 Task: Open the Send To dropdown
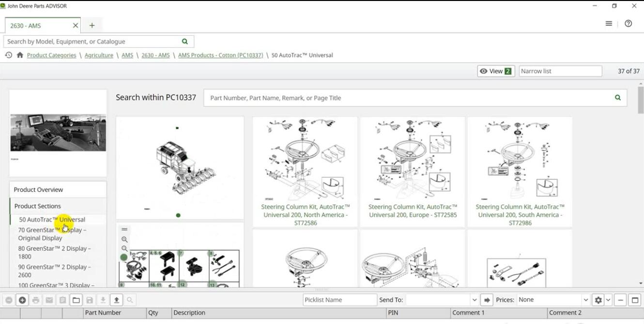coord(475,300)
